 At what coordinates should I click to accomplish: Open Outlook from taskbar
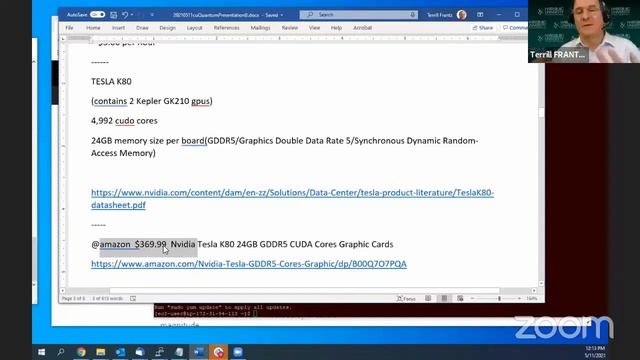coord(120,352)
